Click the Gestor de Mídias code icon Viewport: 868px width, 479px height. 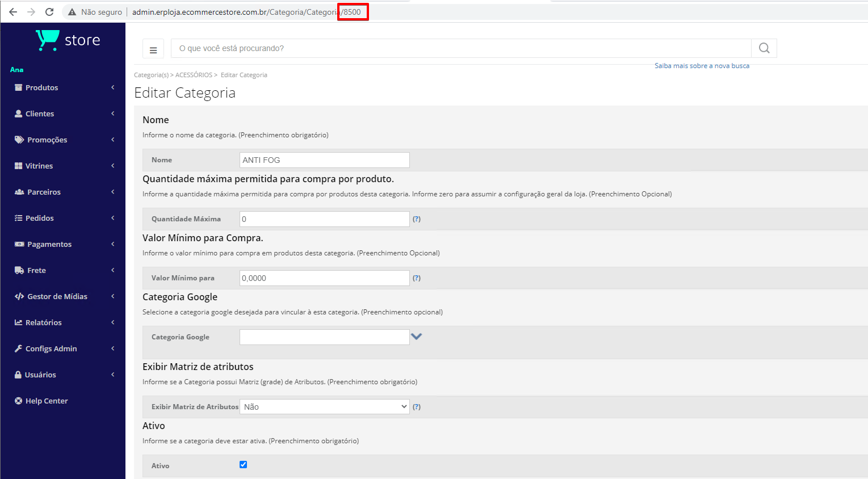(x=19, y=296)
